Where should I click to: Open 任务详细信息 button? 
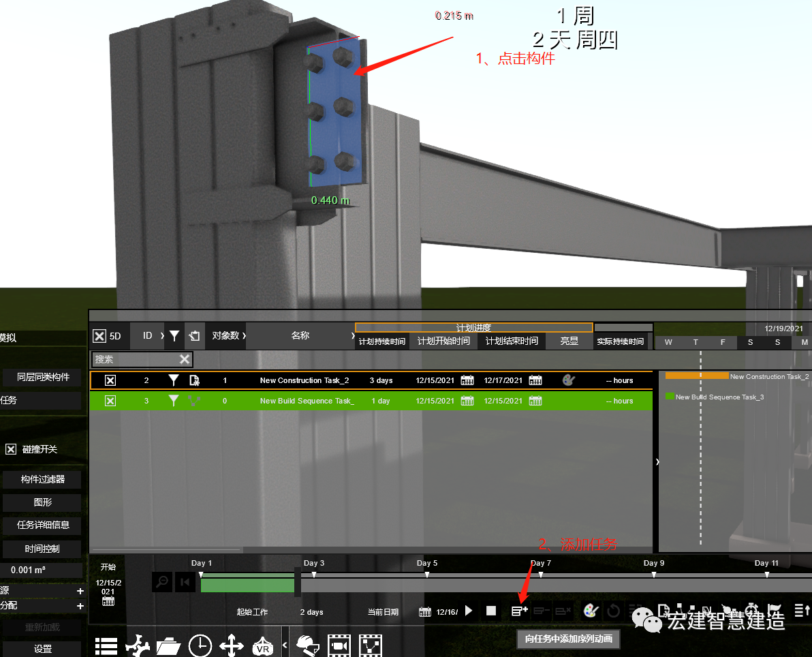(x=42, y=525)
